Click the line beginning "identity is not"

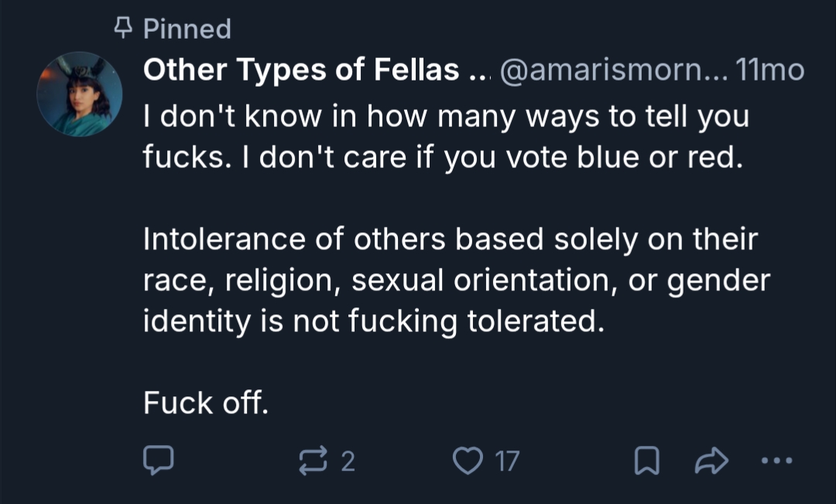tap(372, 320)
